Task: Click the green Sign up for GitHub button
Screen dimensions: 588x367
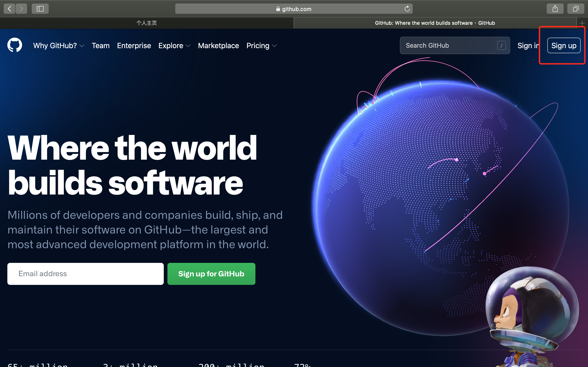Action: click(x=211, y=274)
